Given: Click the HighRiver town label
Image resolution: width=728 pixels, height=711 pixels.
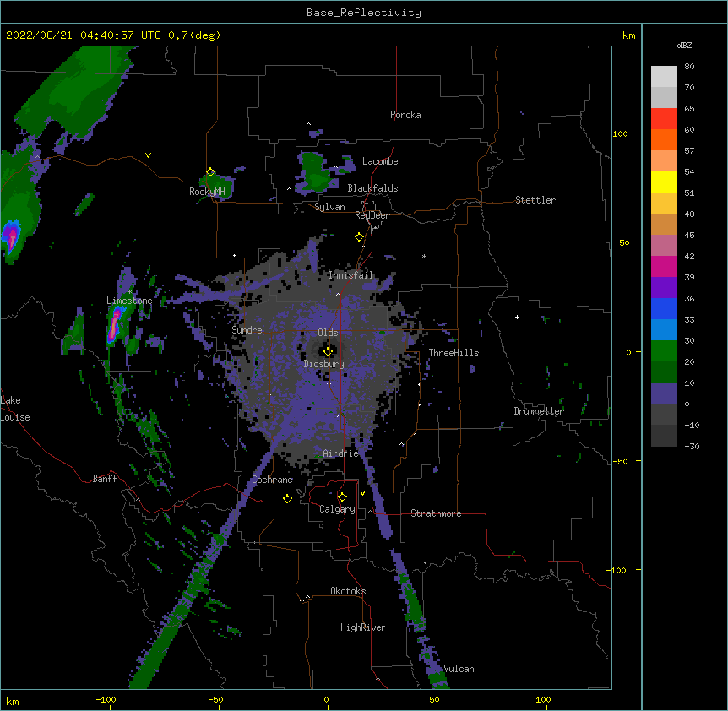Looking at the screenshot, I should pyautogui.click(x=363, y=627).
